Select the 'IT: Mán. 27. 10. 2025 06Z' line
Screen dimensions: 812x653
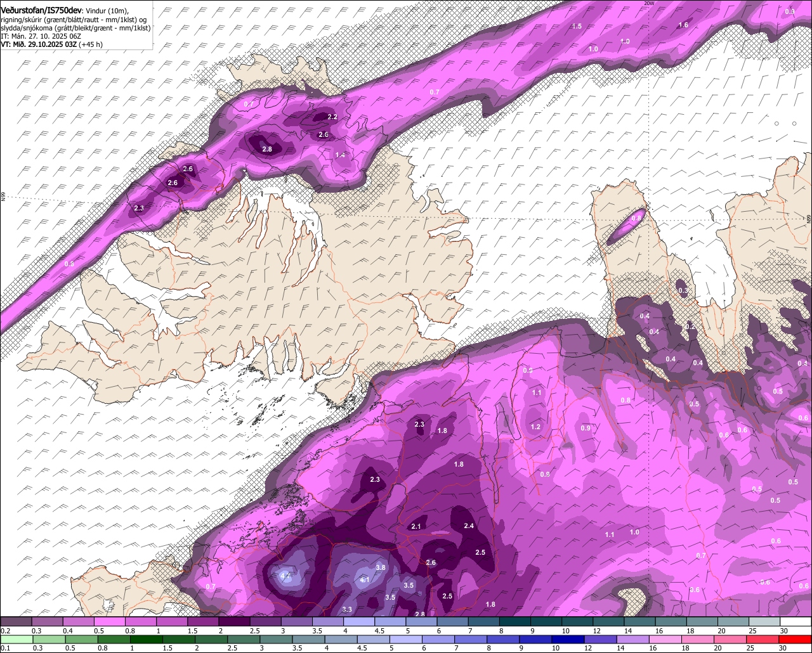pos(41,37)
